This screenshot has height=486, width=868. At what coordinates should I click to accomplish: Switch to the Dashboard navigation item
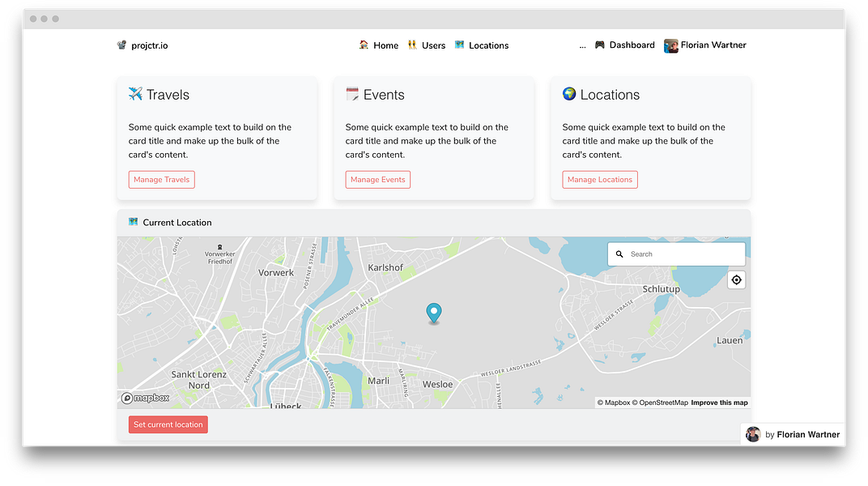pyautogui.click(x=624, y=45)
